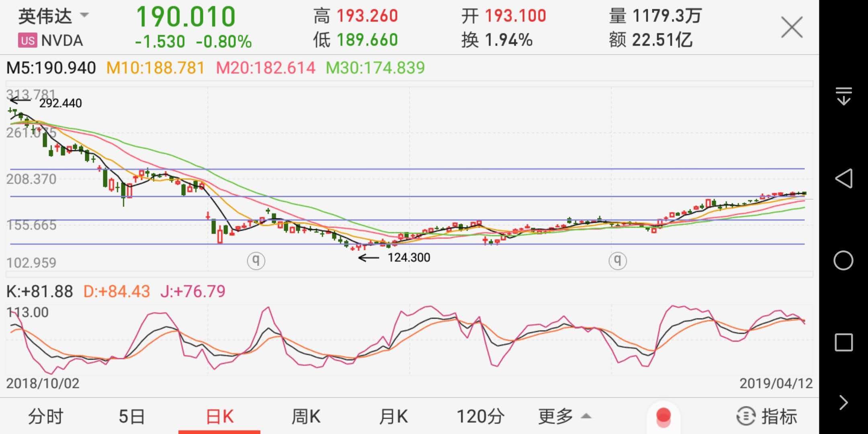The width and height of the screenshot is (868, 434).
Task: Switch to the 5日 five-day tab
Action: [x=132, y=416]
